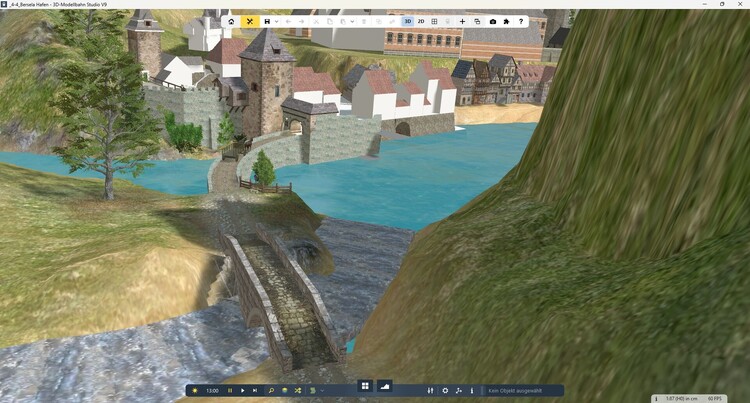The width and height of the screenshot is (750, 403).
Task: Switch to 2D view mode
Action: point(421,21)
